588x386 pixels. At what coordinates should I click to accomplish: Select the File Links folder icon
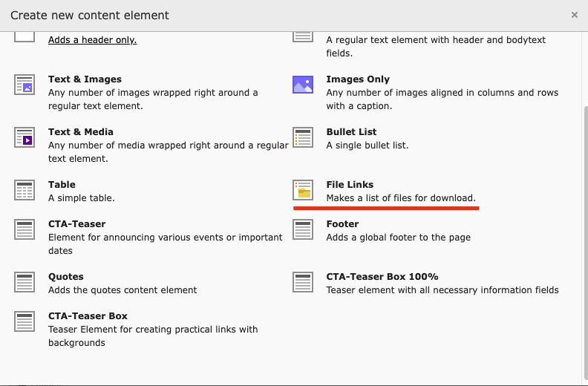coord(303,190)
